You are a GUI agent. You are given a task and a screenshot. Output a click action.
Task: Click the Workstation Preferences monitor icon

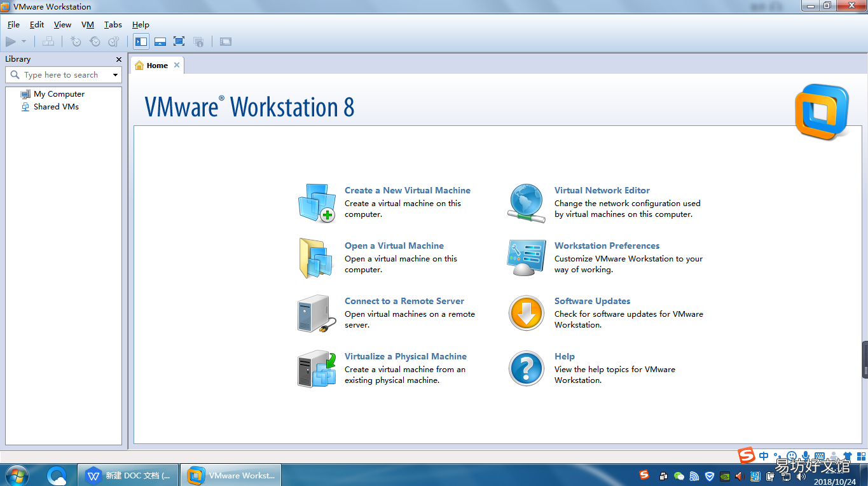click(x=527, y=258)
